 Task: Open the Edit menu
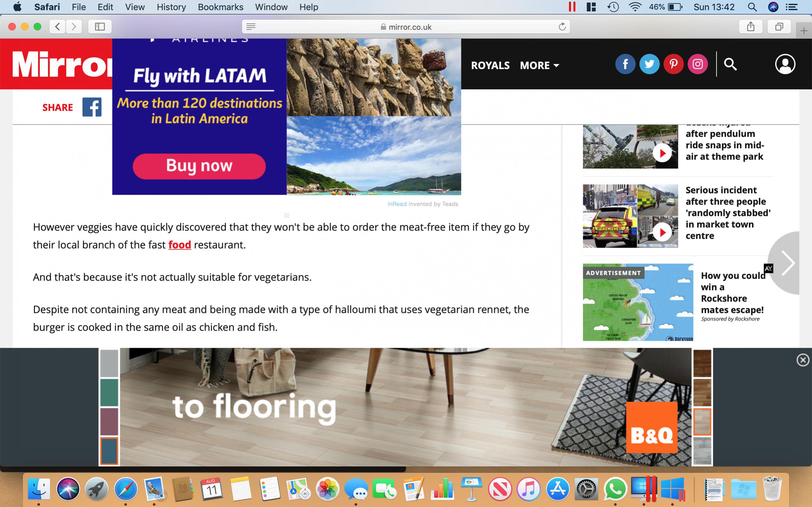pos(105,7)
